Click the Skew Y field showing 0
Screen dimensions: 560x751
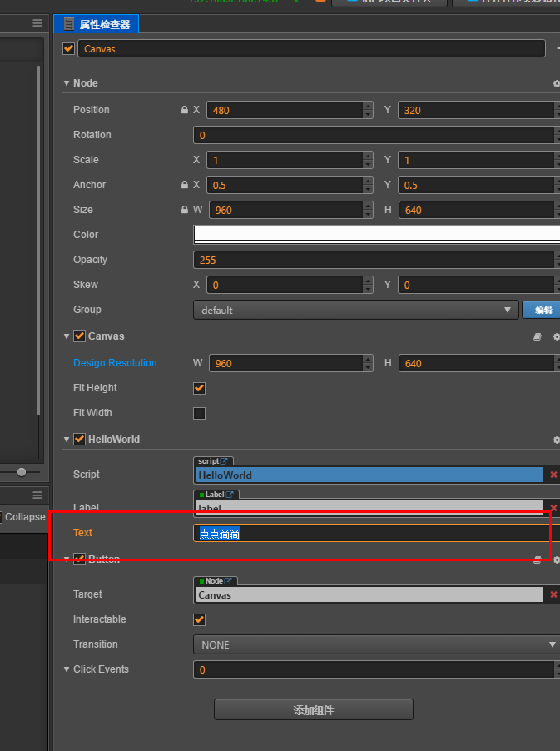click(x=476, y=285)
